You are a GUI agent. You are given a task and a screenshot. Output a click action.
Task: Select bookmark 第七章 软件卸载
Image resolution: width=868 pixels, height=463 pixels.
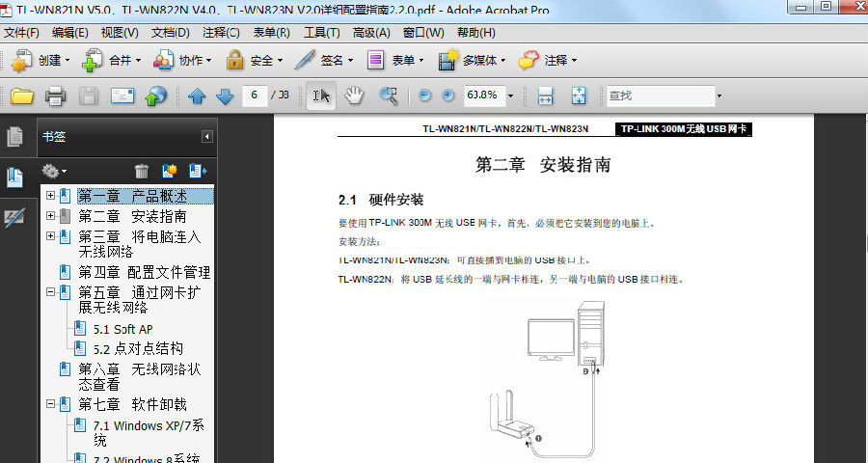coord(132,405)
